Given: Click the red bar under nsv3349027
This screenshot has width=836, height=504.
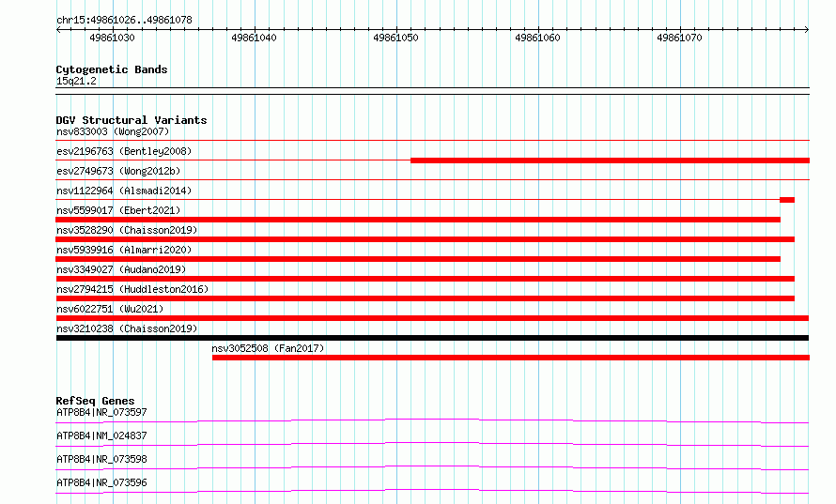Looking at the screenshot, I should click(426, 279).
